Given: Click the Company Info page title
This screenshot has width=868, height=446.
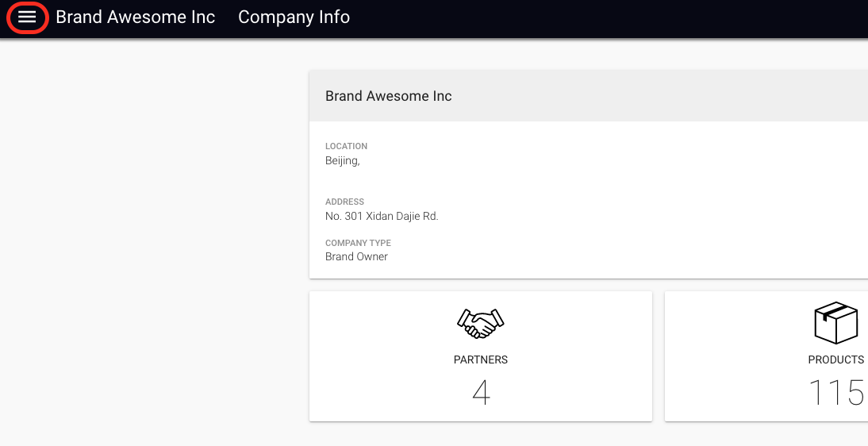Looking at the screenshot, I should [294, 17].
